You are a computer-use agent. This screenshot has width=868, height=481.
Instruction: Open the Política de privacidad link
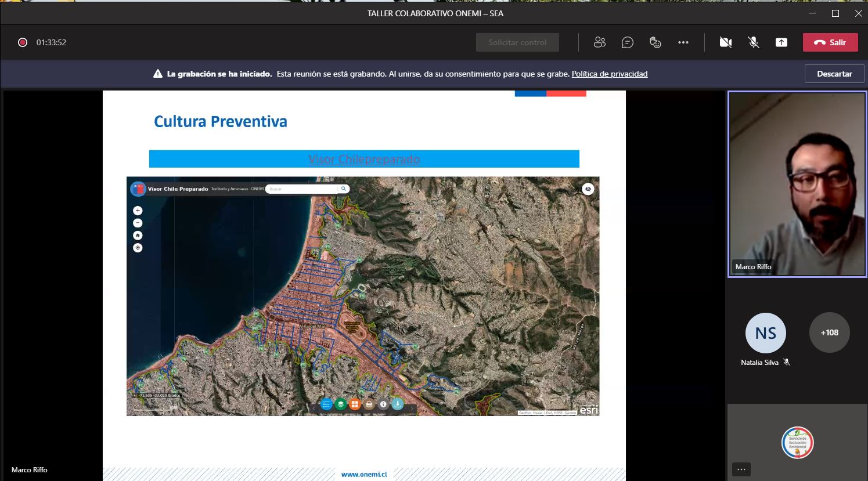point(609,74)
